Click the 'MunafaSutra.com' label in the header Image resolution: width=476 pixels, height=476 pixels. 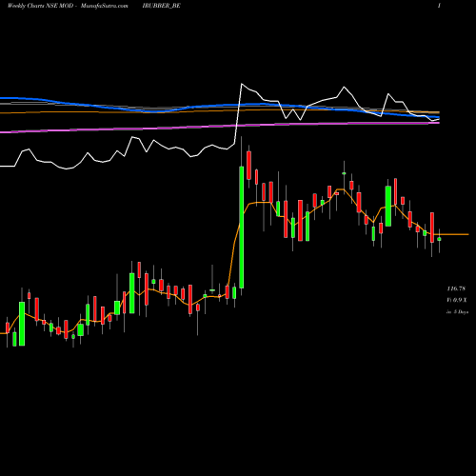point(105,6)
